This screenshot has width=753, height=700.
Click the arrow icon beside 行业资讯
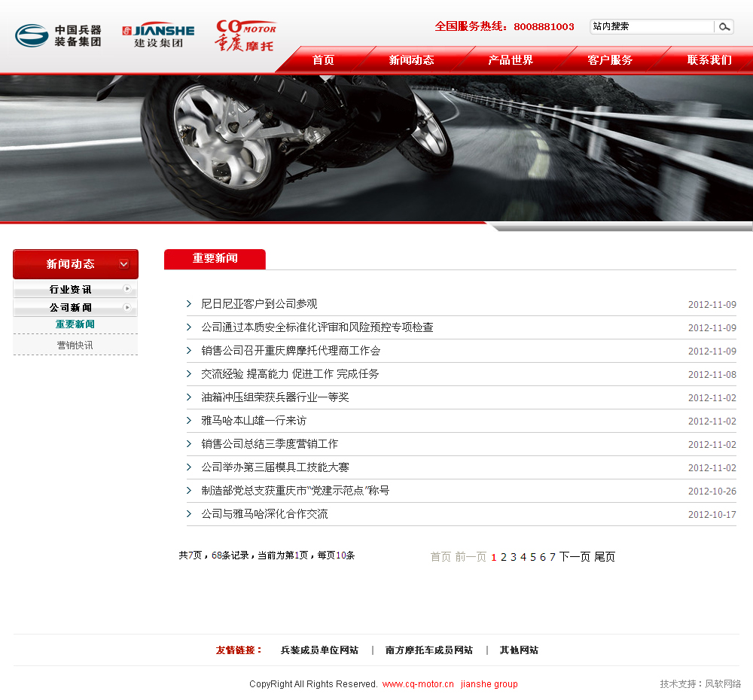tap(127, 289)
